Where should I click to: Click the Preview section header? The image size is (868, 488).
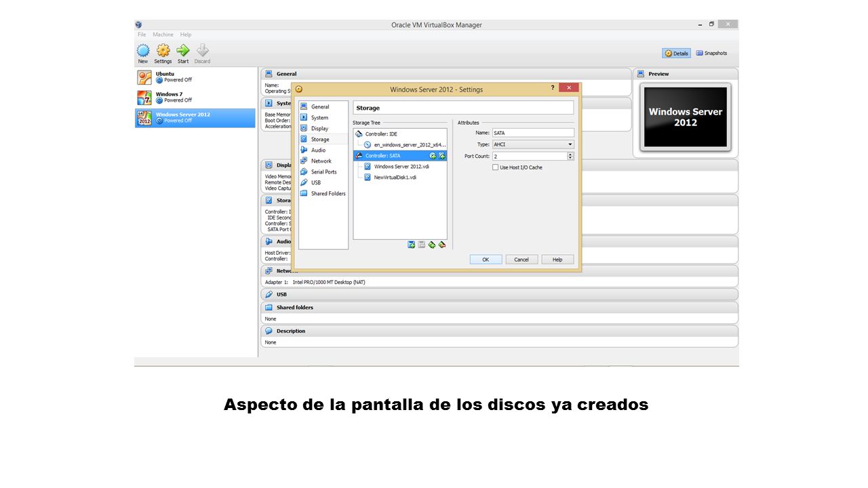click(686, 74)
